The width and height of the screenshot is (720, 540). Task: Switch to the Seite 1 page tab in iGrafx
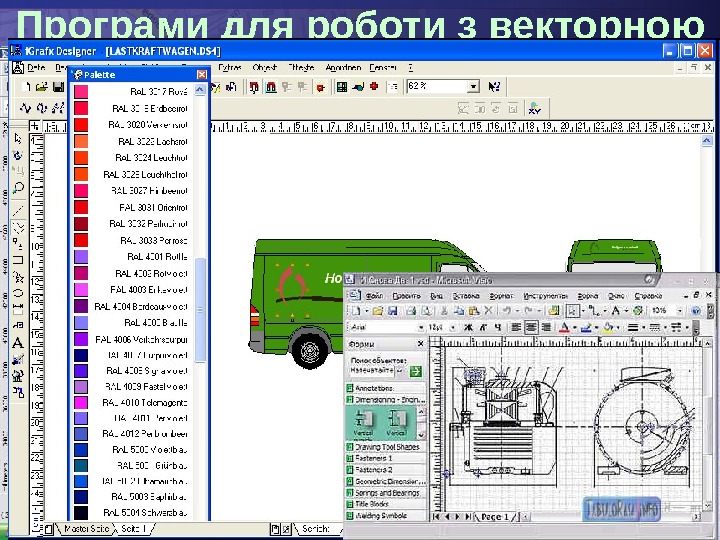[133, 529]
